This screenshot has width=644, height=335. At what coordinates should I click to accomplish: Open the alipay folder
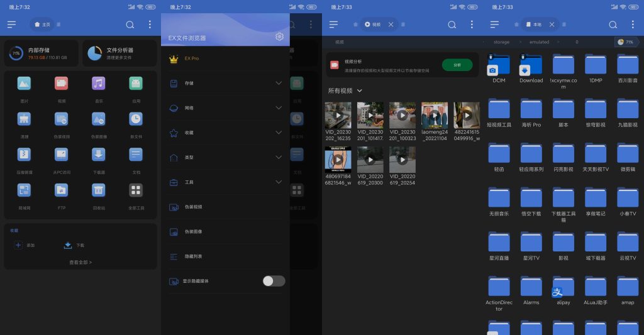pos(563,287)
